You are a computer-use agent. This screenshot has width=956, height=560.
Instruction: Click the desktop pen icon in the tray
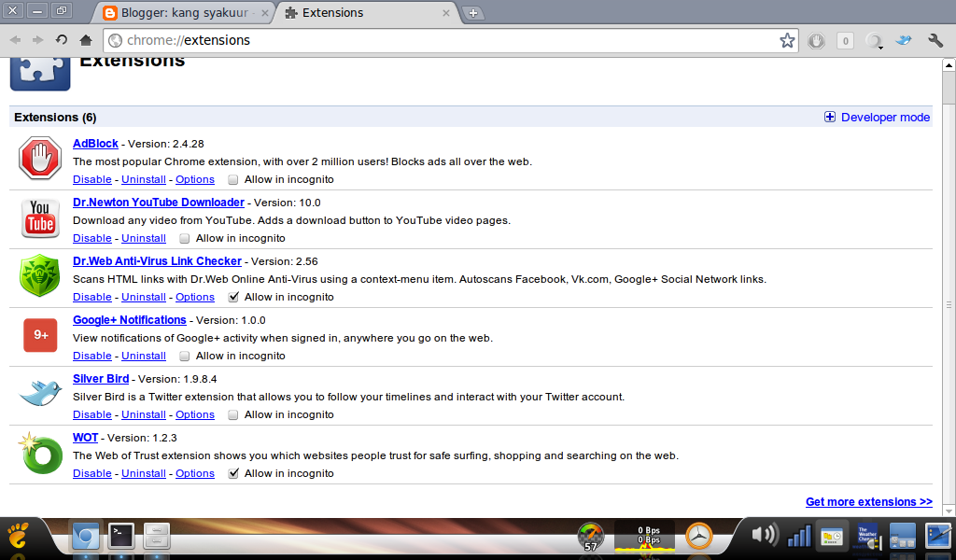pos(937,537)
